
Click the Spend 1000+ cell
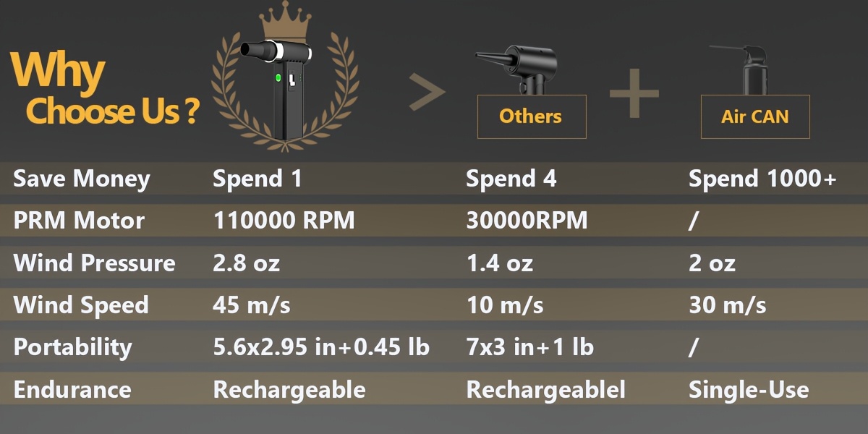pyautogui.click(x=762, y=179)
